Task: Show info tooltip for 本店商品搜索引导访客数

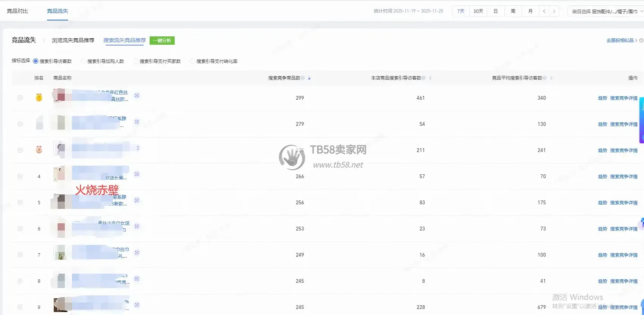Action: pos(424,78)
